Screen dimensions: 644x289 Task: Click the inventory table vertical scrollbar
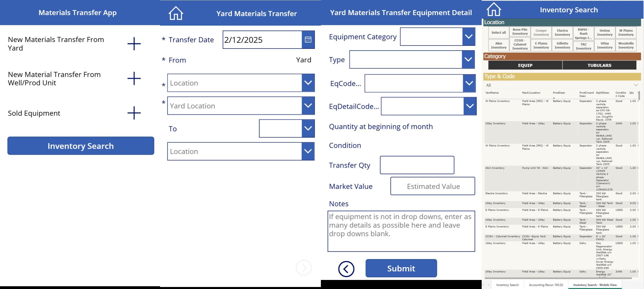(639, 96)
